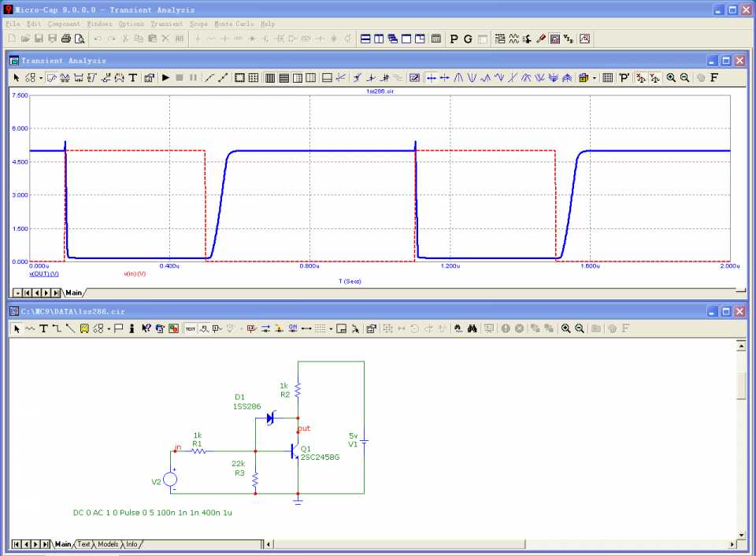This screenshot has height=556, width=756.
Task: Click the binoculars Find icon in schematic toolbar
Action: (472, 328)
